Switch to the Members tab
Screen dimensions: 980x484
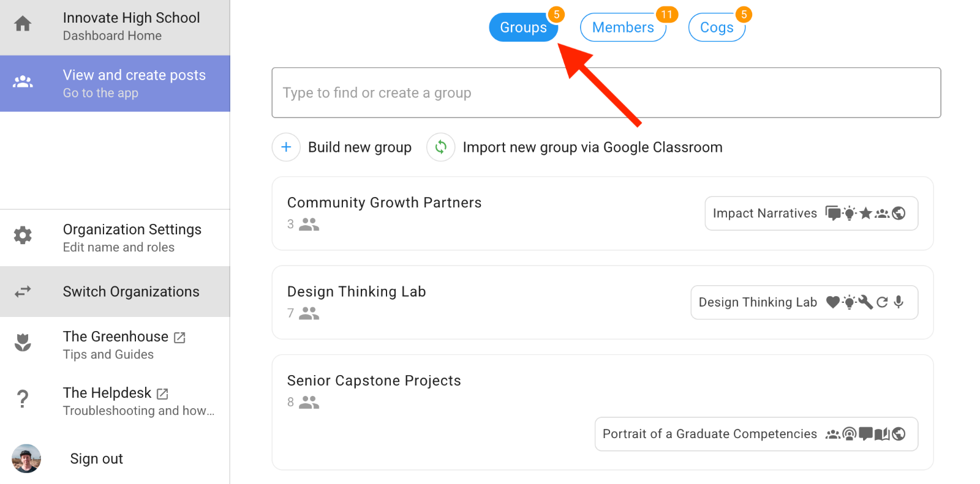623,27
